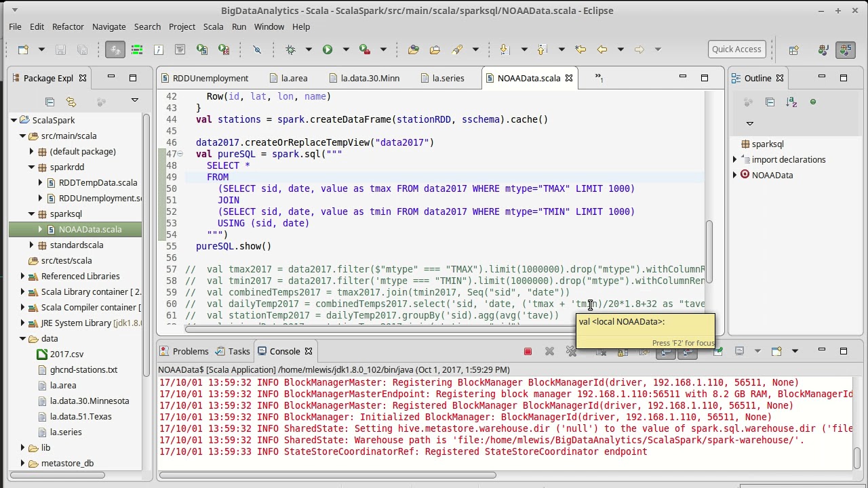868x488 pixels.
Task: Select NOAAData.scala in Package Explorer
Action: tap(90, 229)
